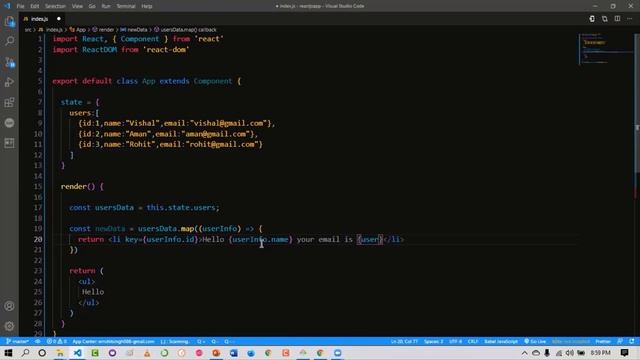Click the 8:59 PM taskbar clock
The width and height of the screenshot is (640, 360).
[x=600, y=353]
